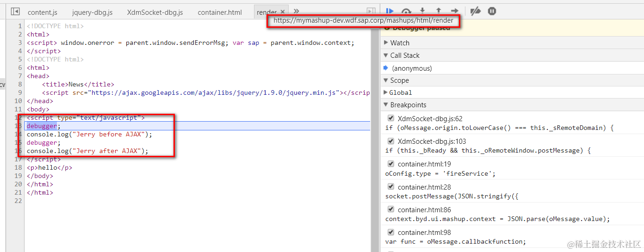The height and width of the screenshot is (252, 644).
Task: Uncheck breakpoint XdmSocket-dbg.js:103
Action: click(x=391, y=141)
